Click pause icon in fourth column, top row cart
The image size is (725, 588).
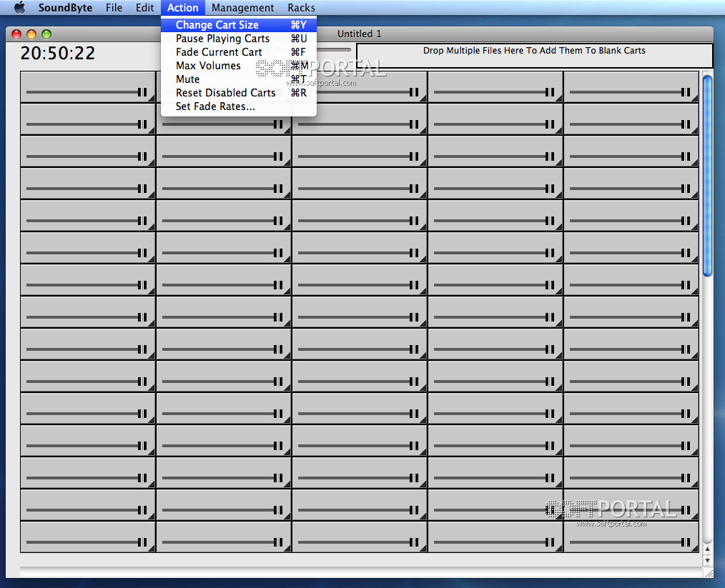pos(550,92)
